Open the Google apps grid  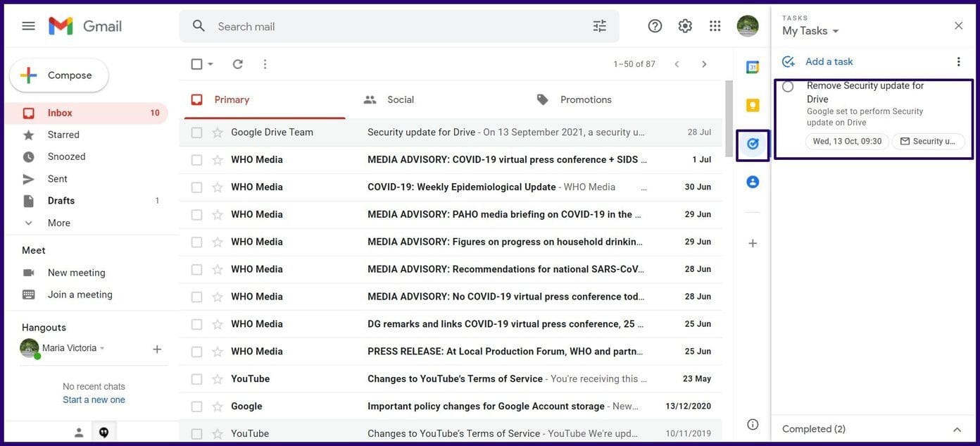[715, 26]
